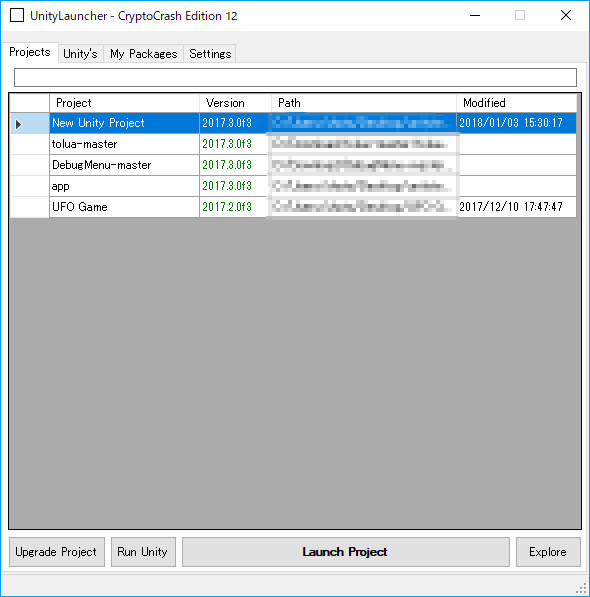Image resolution: width=590 pixels, height=597 pixels.
Task: Click the version cell of tolua-master
Action: [235, 144]
